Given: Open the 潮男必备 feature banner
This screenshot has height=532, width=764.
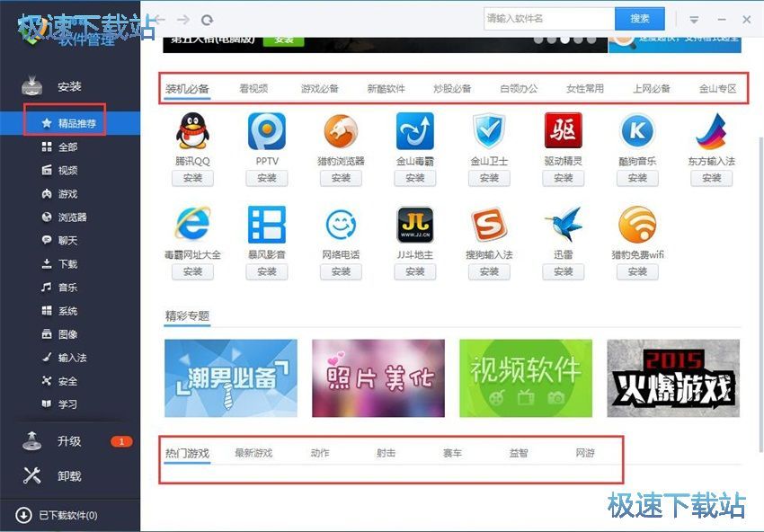Looking at the screenshot, I should 231,378.
